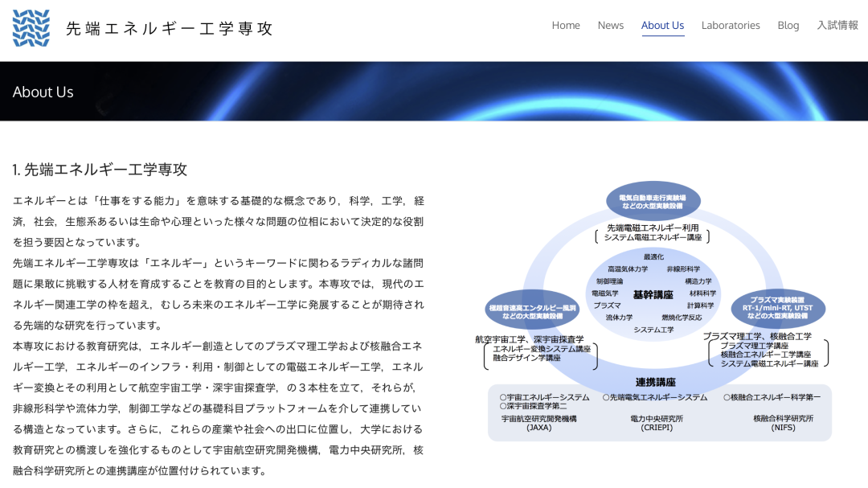Click the blue wave logo icon
This screenshot has height=488, width=868.
pos(31,27)
